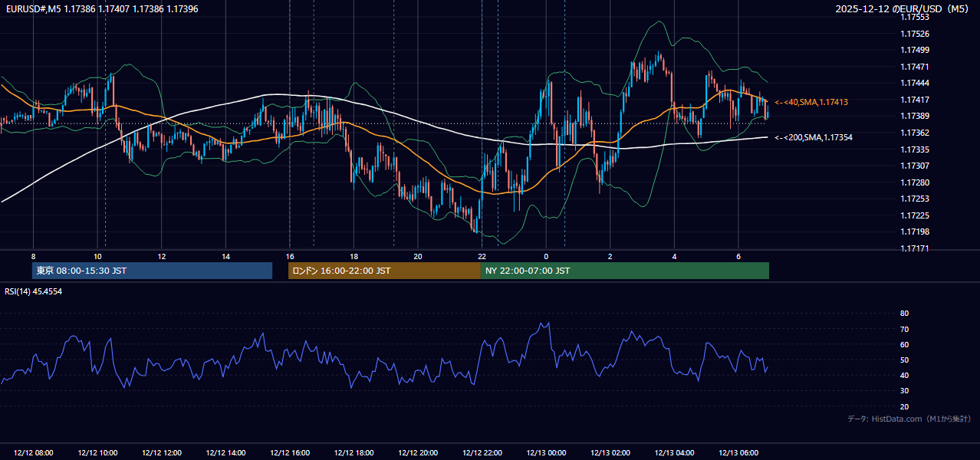Viewport: 980px width, 460px height.
Task: Click RSI level 20 on axis
Action: (x=904, y=406)
